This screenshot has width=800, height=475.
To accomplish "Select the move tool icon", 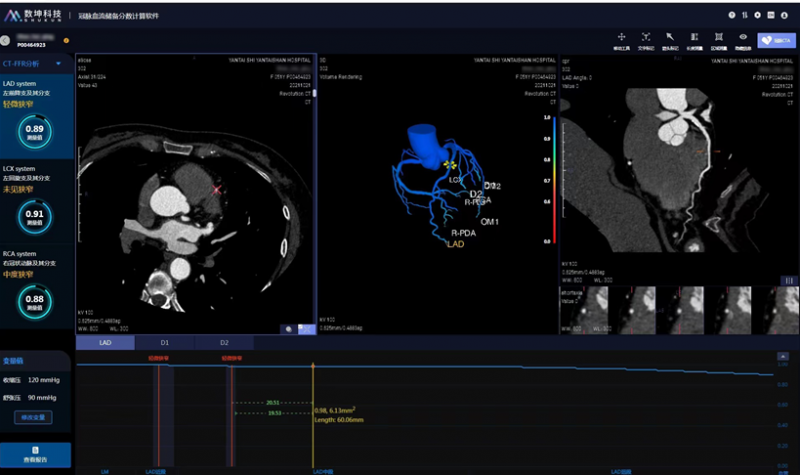I will [622, 37].
